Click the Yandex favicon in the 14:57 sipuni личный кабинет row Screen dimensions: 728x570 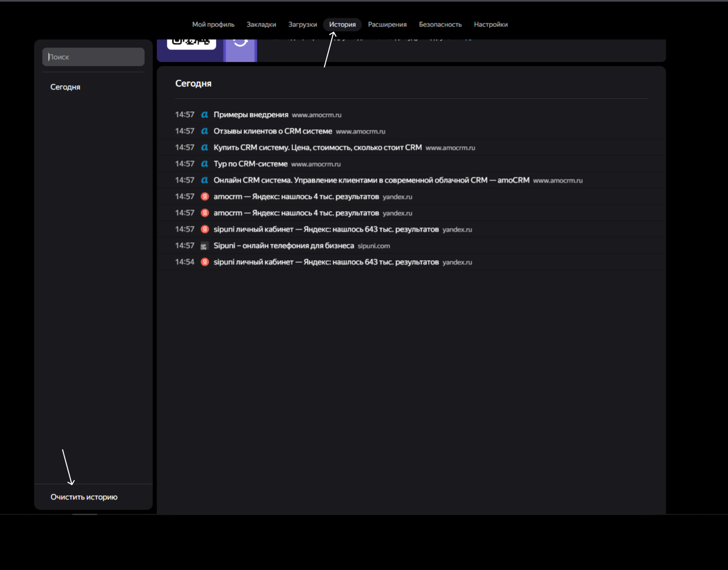(x=204, y=229)
